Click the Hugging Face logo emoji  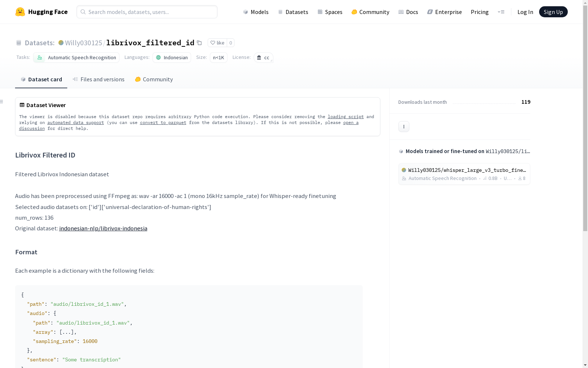(20, 12)
